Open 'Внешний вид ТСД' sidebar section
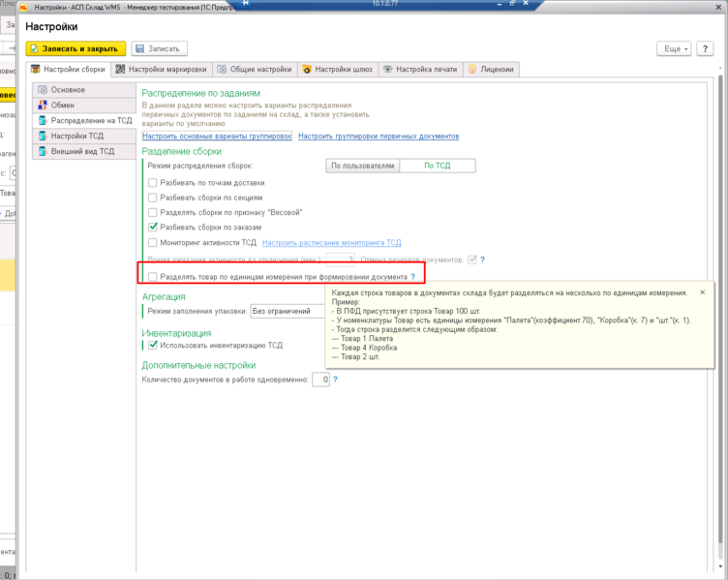The width and height of the screenshot is (728, 580). (x=84, y=151)
